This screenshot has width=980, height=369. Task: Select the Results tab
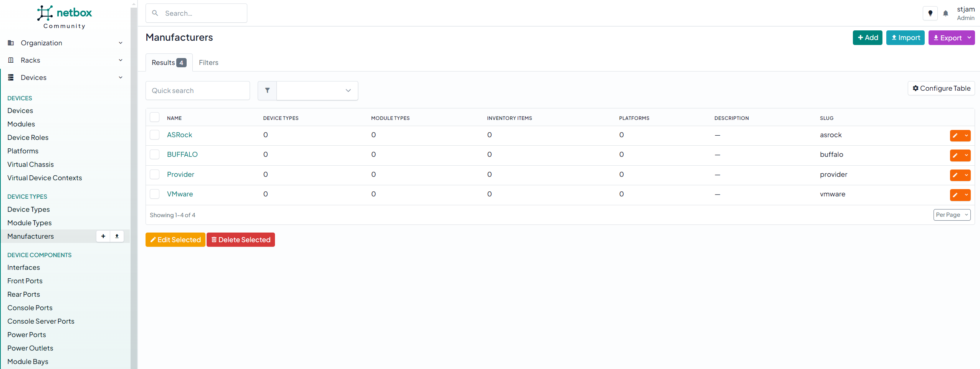pyautogui.click(x=169, y=63)
